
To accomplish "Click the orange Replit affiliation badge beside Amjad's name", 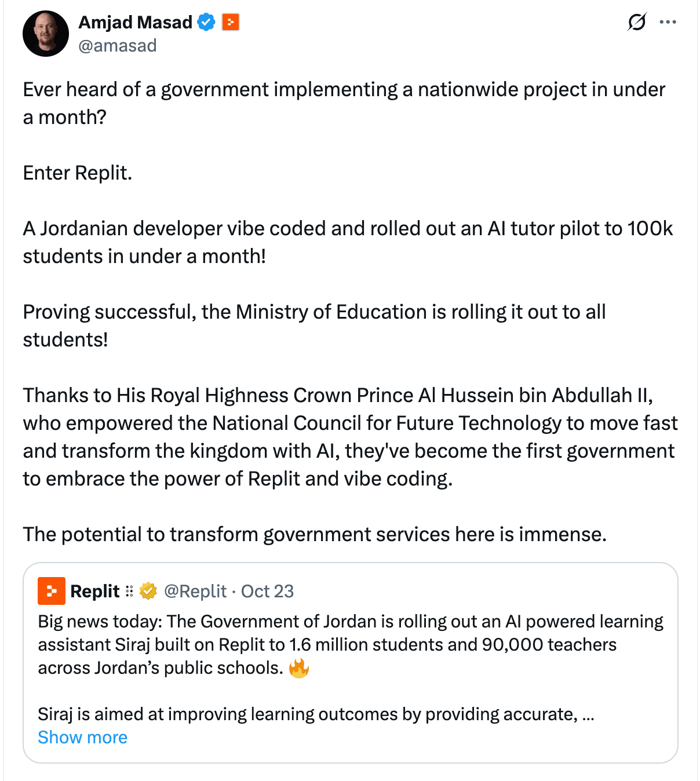I will 231,22.
